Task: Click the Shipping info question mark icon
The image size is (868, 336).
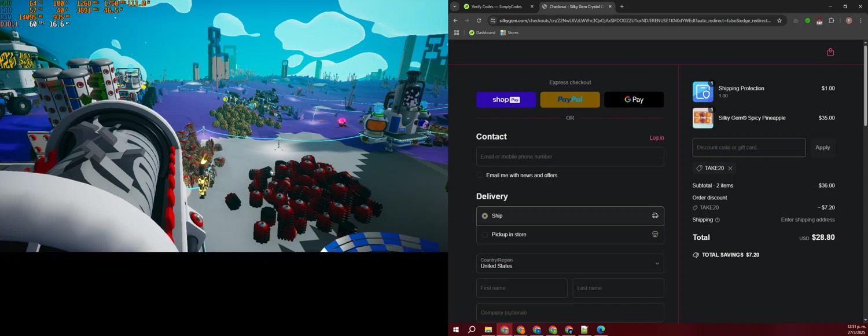Action: [x=718, y=220]
